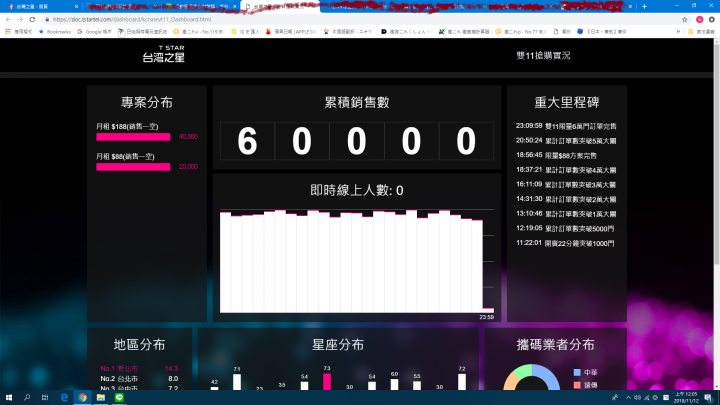Viewport: 720px width, 405px height.
Task: Open the Chrome profile avatar
Action: point(699,19)
